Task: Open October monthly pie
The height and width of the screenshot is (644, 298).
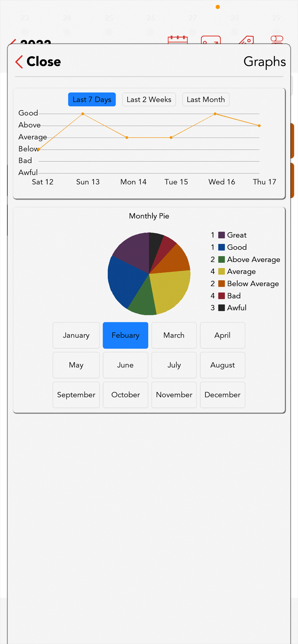Action: (x=125, y=395)
